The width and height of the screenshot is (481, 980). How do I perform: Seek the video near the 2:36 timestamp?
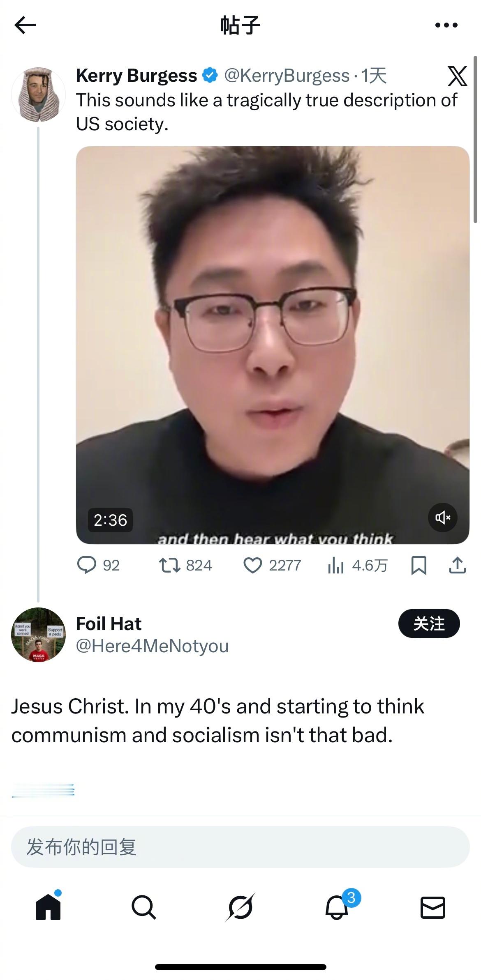(x=111, y=520)
